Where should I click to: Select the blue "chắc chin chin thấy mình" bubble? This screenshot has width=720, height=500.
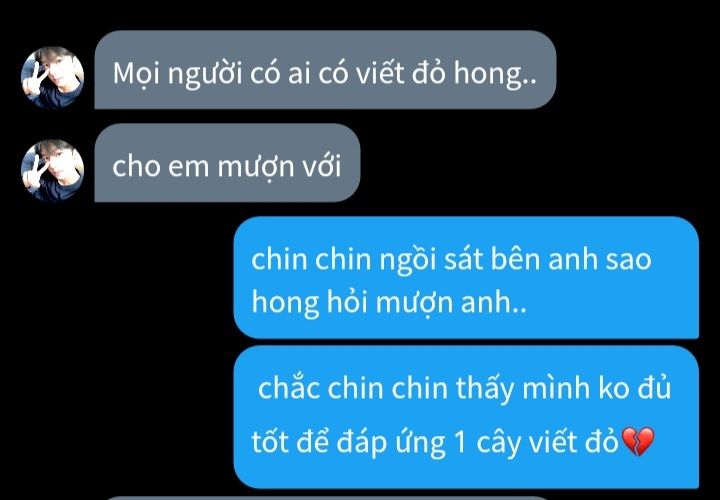(466, 416)
